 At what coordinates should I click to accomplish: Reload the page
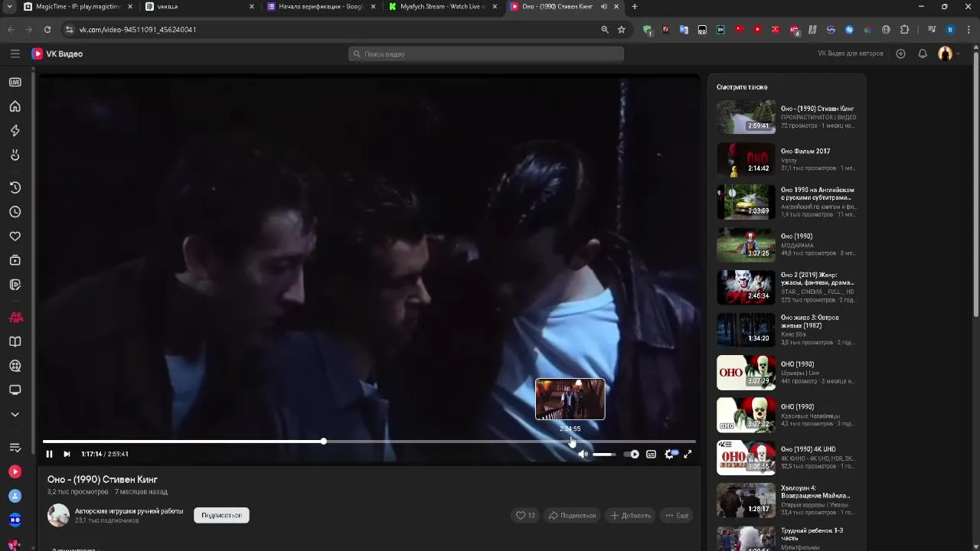point(47,30)
